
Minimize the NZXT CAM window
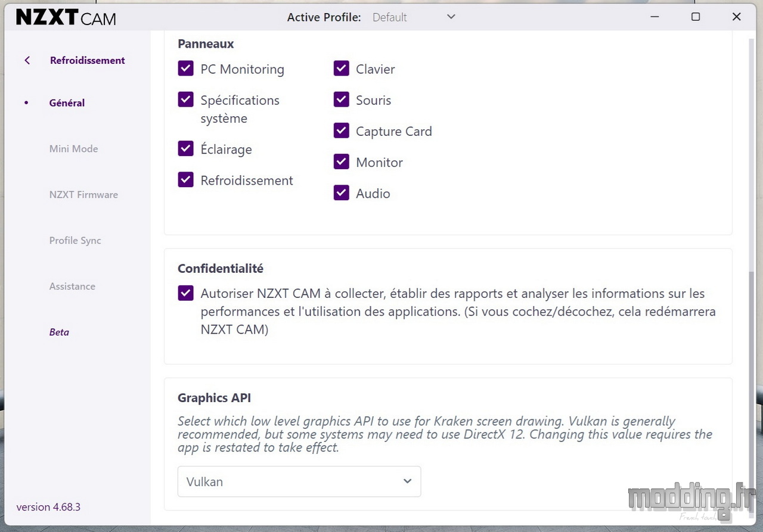(654, 17)
